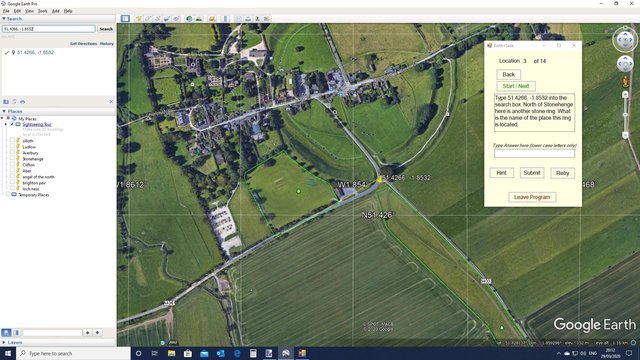This screenshot has height=360, width=640.
Task: Tick the Ludlow place checkbox
Action: tap(12, 147)
